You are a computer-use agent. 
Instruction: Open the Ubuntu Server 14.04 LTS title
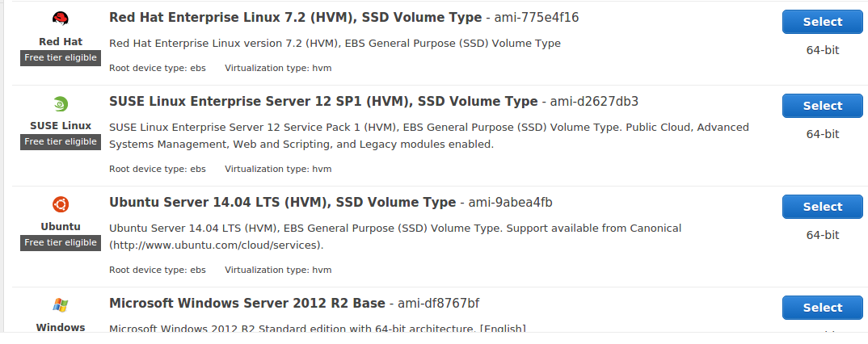click(x=282, y=203)
